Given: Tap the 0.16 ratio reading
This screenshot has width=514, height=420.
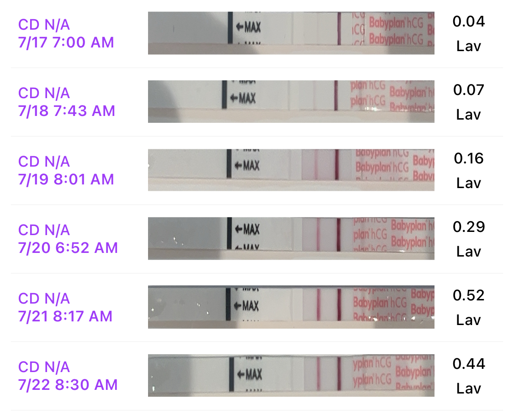Looking at the screenshot, I should (468, 158).
